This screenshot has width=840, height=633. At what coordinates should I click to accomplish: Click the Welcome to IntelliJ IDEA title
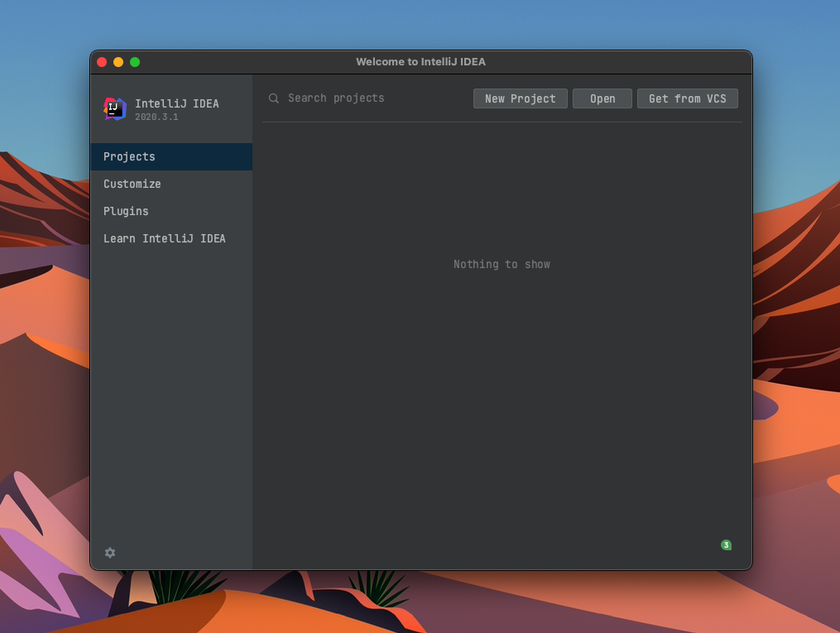click(420, 61)
